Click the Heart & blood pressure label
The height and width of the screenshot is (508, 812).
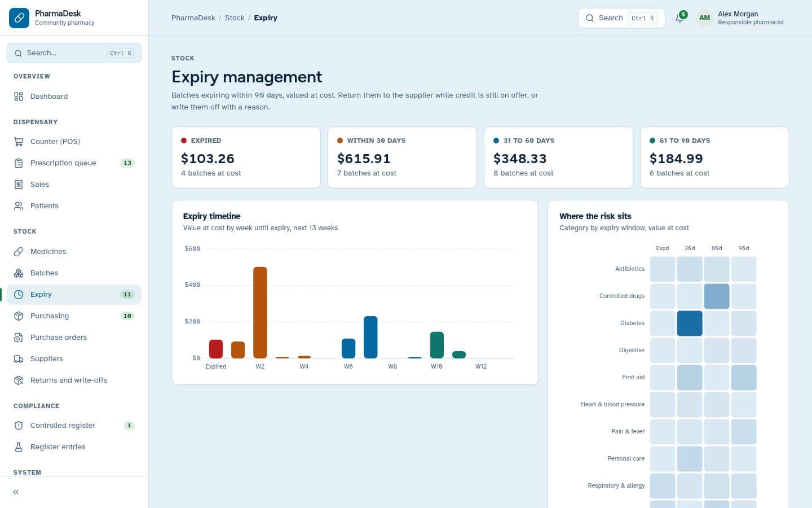[x=613, y=405]
